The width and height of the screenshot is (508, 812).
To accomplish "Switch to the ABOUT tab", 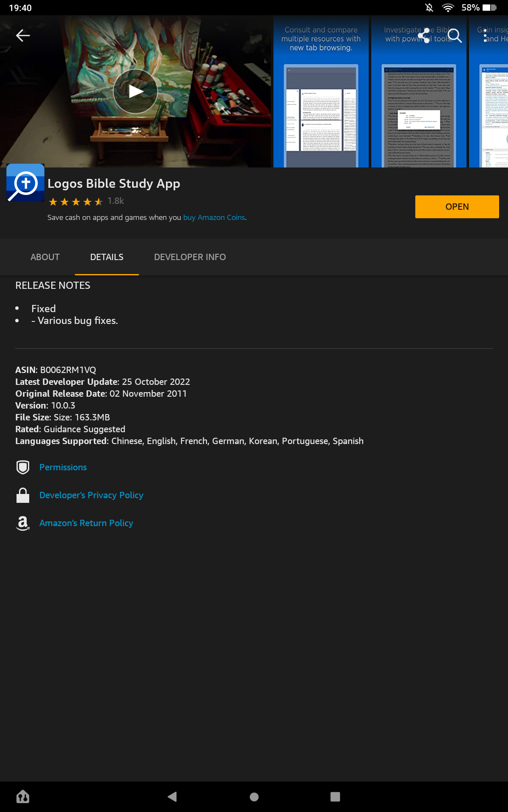I will pyautogui.click(x=45, y=257).
